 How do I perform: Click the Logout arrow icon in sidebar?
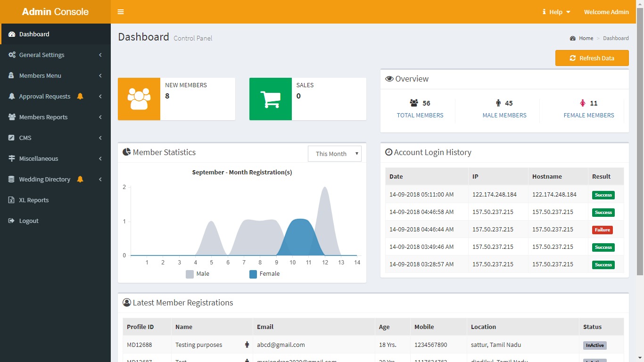click(12, 221)
